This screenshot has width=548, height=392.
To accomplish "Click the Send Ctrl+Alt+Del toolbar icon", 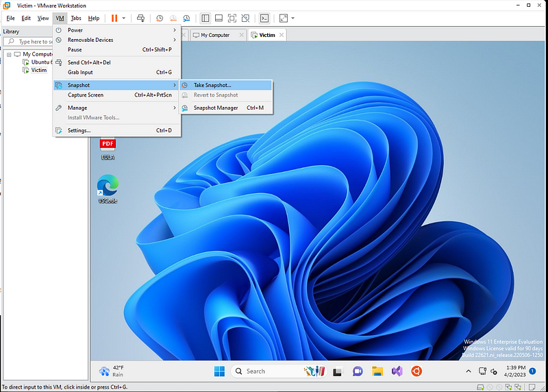I will (x=140, y=19).
